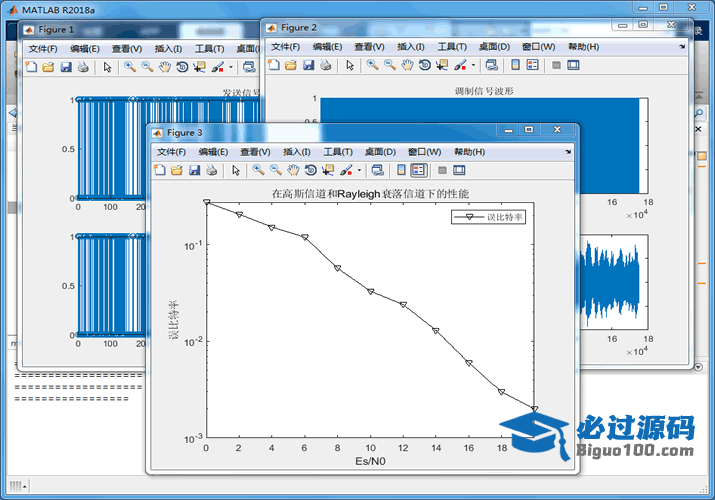
Task: Open 窗口(W) menu in Figure 3
Action: (425, 152)
